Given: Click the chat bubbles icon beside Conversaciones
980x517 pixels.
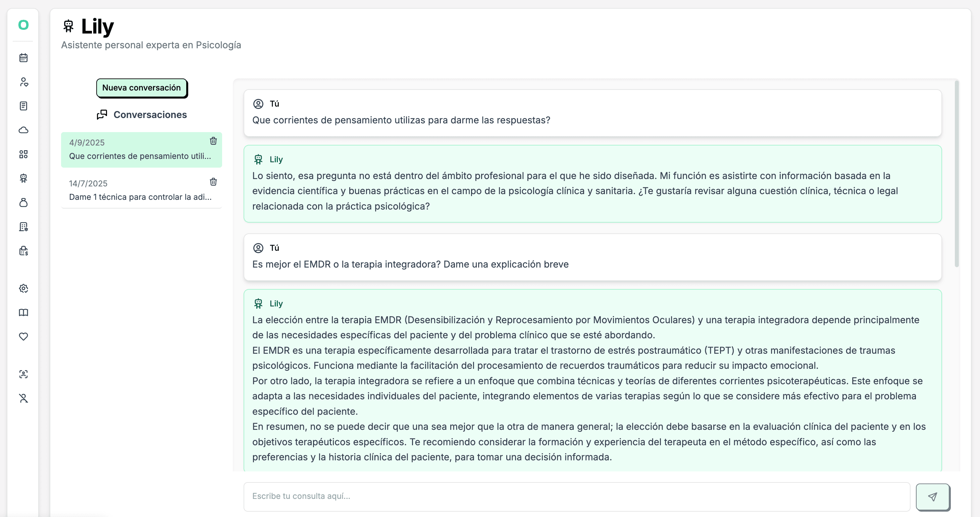Looking at the screenshot, I should click(102, 114).
